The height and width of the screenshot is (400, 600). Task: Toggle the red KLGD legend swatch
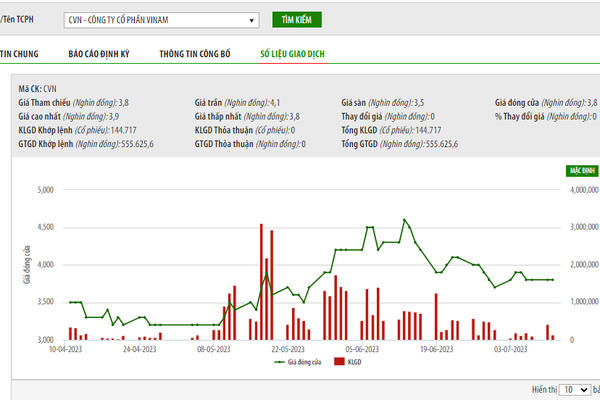pos(339,362)
